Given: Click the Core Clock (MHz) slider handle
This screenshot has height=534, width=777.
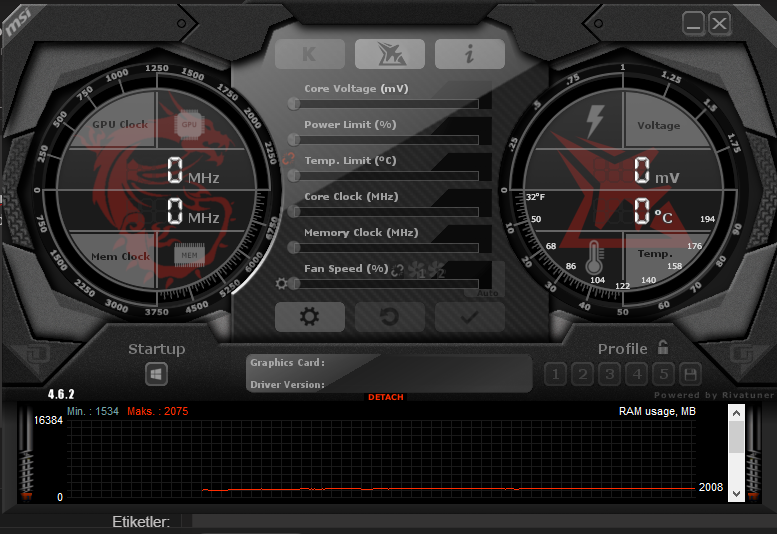Looking at the screenshot, I should [x=294, y=212].
